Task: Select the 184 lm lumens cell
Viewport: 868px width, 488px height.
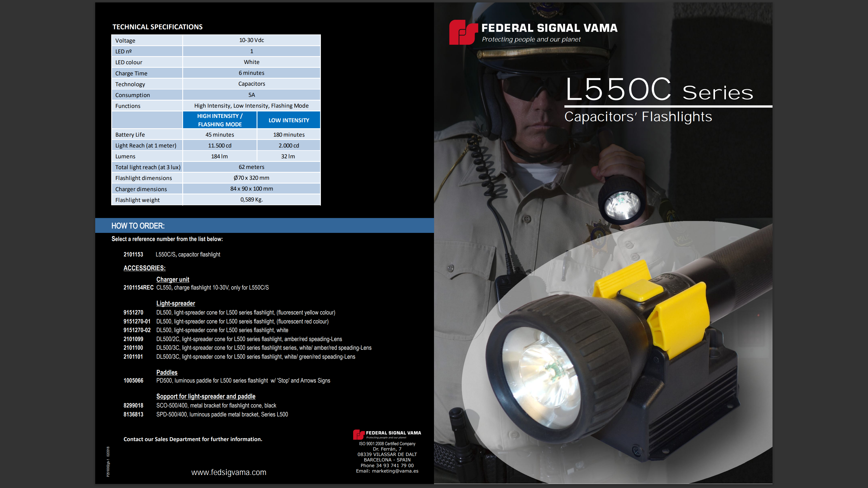Action: tap(220, 156)
